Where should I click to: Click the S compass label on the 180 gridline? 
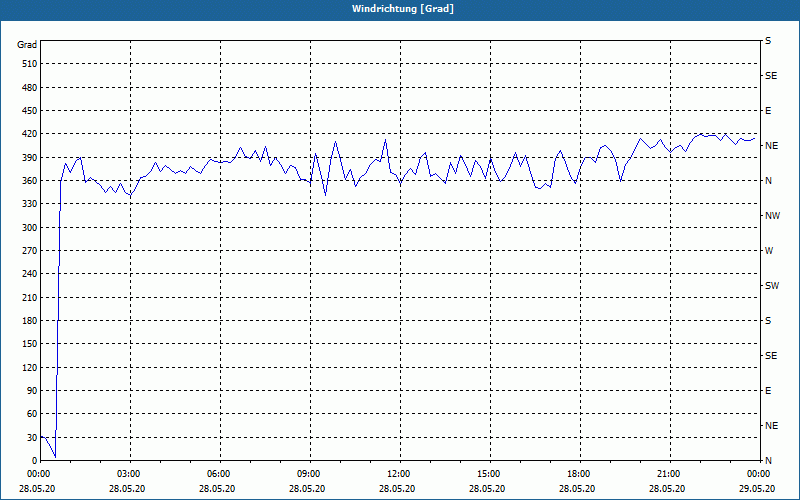tap(768, 321)
